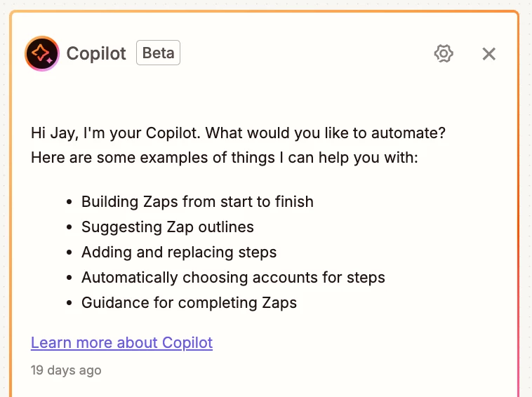Close the Copilot panel
Viewport: 532px width, 397px height.
point(489,54)
